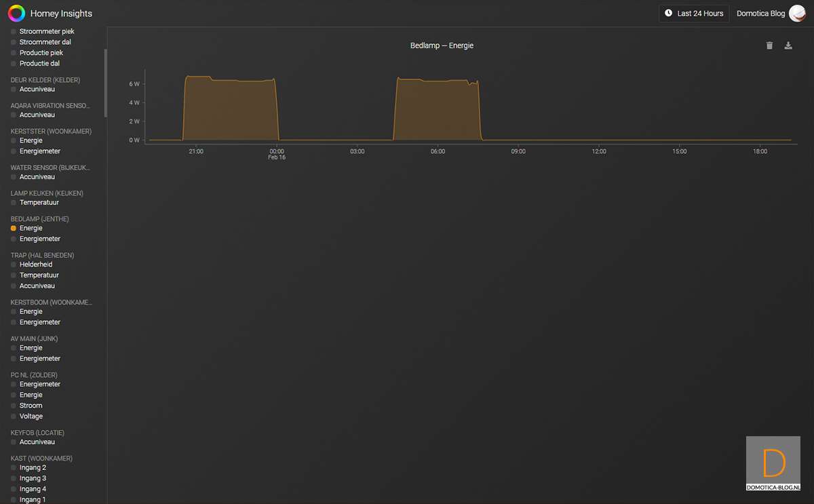Click the Bedlamp — Energie chart title

[x=442, y=45]
